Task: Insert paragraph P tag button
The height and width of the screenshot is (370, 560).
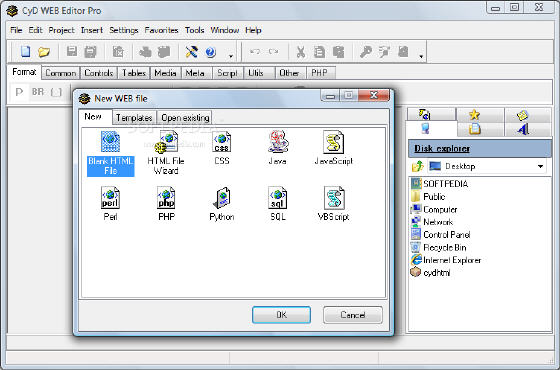Action: [19, 92]
